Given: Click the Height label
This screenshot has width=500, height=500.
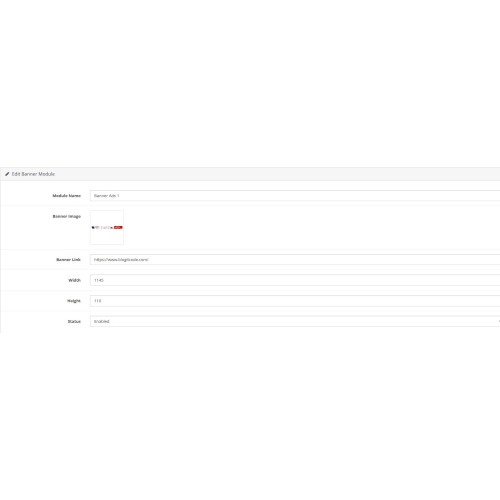Looking at the screenshot, I should click(x=74, y=301).
